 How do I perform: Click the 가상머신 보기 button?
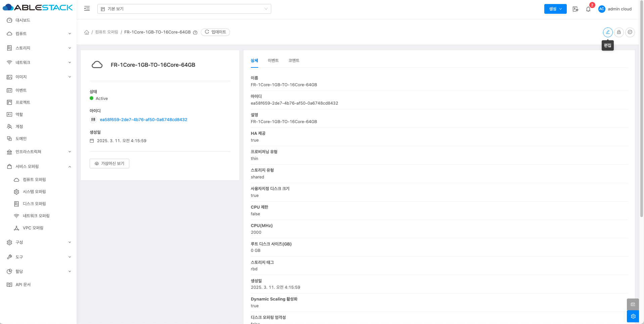pyautogui.click(x=109, y=163)
